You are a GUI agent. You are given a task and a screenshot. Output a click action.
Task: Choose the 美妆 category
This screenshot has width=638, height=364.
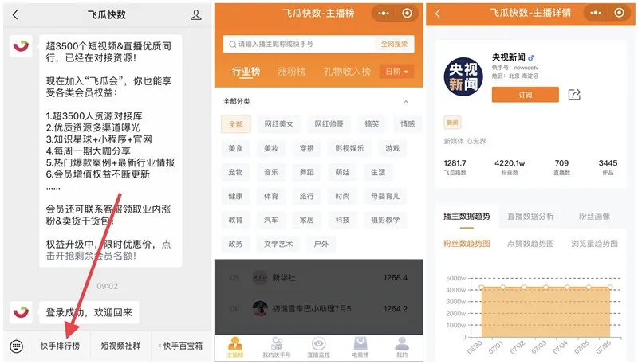click(x=271, y=148)
